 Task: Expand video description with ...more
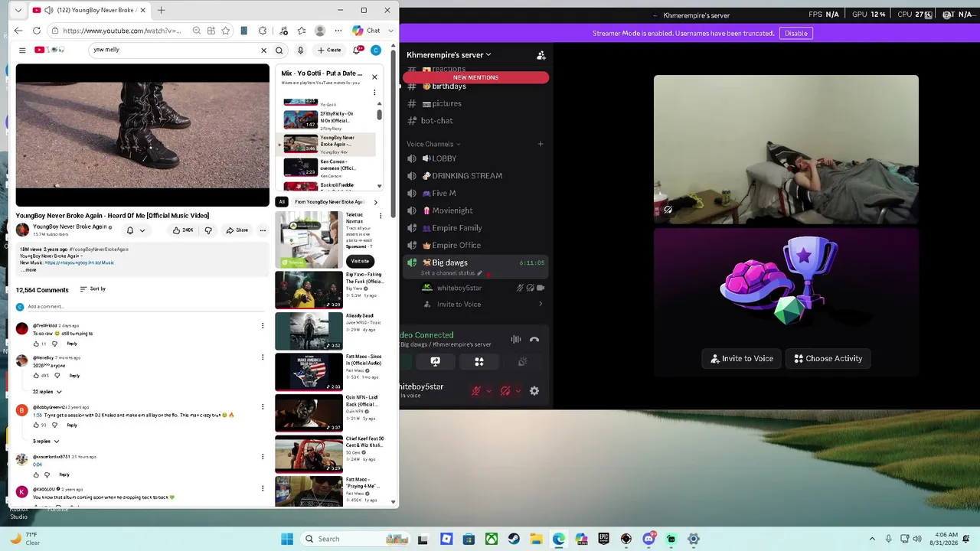[x=29, y=270]
